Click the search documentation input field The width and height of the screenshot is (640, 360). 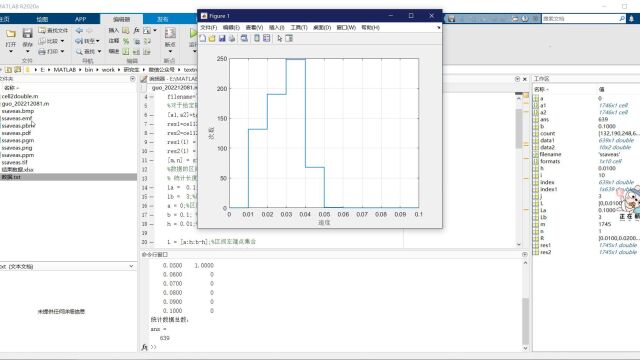point(580,19)
